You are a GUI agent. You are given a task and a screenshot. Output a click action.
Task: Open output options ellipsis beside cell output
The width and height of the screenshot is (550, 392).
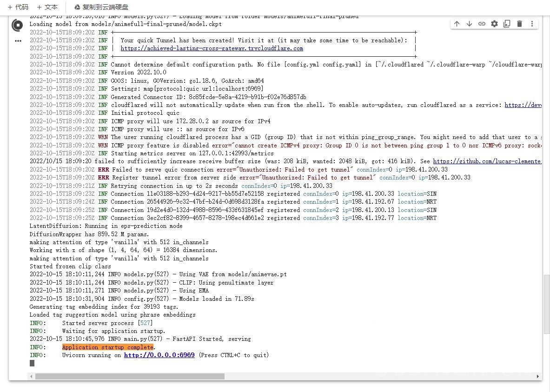click(x=18, y=41)
